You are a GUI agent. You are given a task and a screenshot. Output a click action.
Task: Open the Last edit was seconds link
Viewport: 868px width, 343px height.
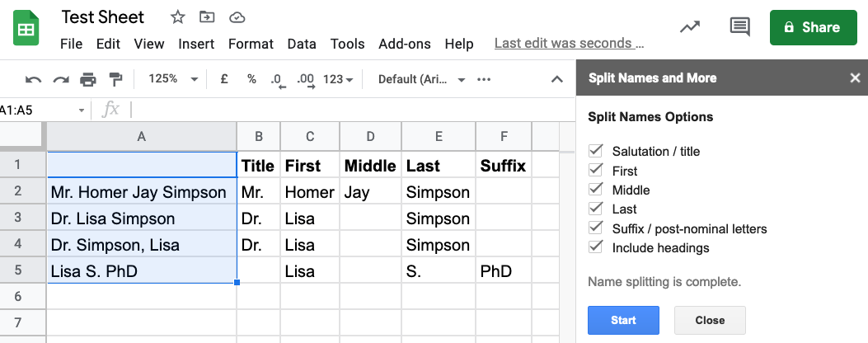point(569,43)
